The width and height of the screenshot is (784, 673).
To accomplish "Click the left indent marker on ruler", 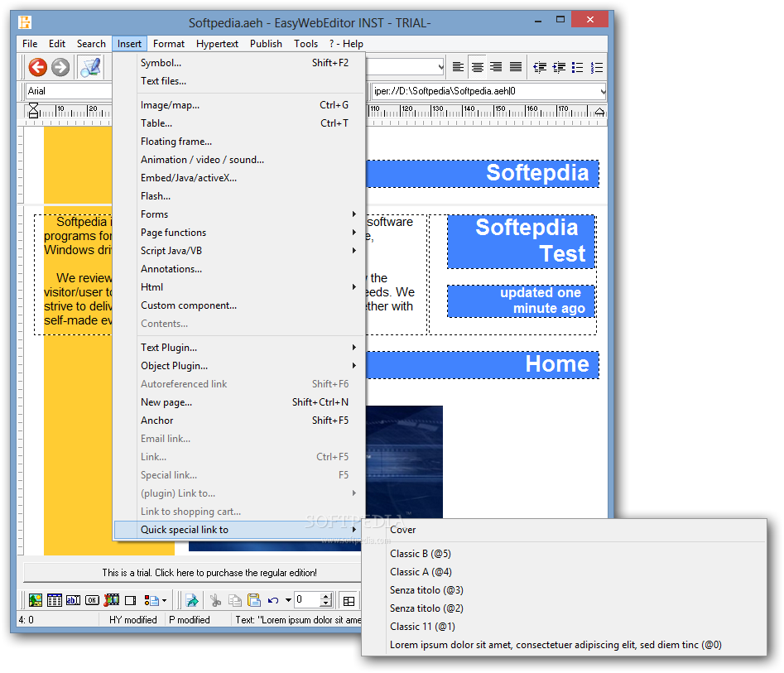I will [33, 110].
